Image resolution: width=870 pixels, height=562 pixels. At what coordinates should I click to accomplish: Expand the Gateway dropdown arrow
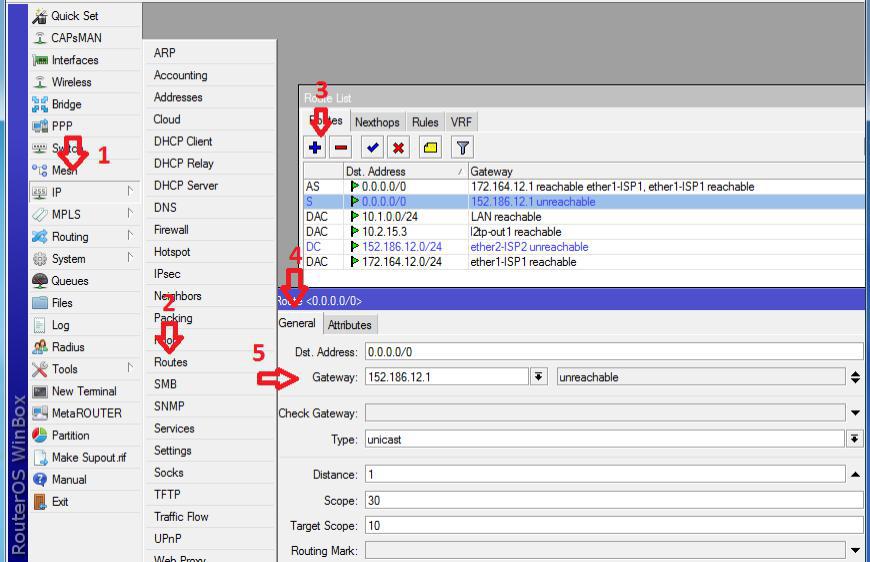coord(538,377)
